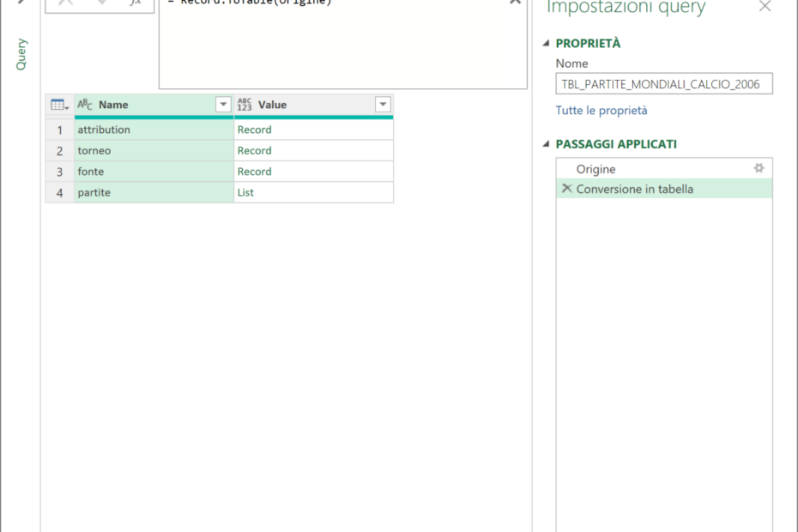
Task: Click inside the formula bar text
Action: coord(250,3)
